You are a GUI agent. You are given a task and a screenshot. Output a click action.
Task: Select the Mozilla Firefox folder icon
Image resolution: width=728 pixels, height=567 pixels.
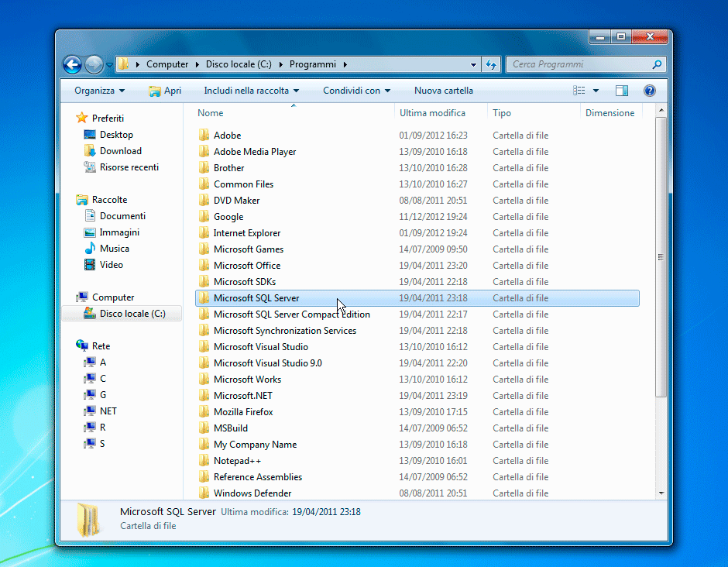click(x=204, y=411)
